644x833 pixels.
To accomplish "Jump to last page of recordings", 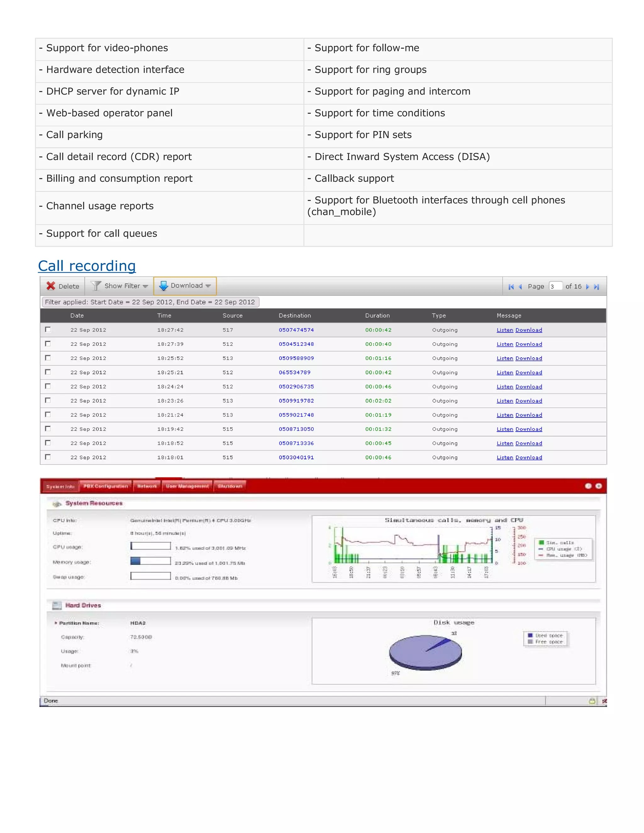I will click(597, 287).
